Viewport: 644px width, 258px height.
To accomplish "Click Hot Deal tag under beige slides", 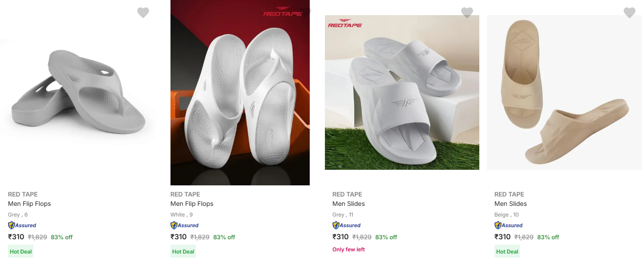I will tap(507, 251).
